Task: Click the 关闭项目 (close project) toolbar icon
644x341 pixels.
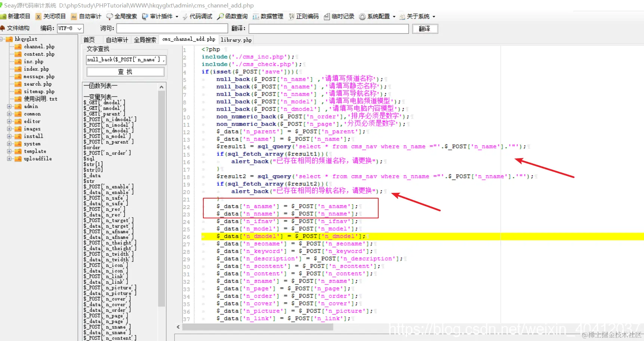Action: (38, 16)
